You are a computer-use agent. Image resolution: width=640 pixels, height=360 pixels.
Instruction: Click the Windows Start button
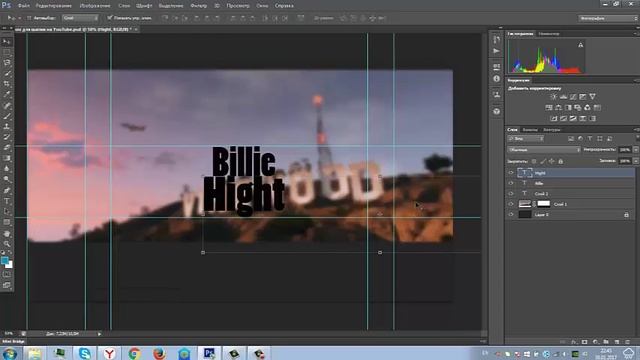click(9, 353)
